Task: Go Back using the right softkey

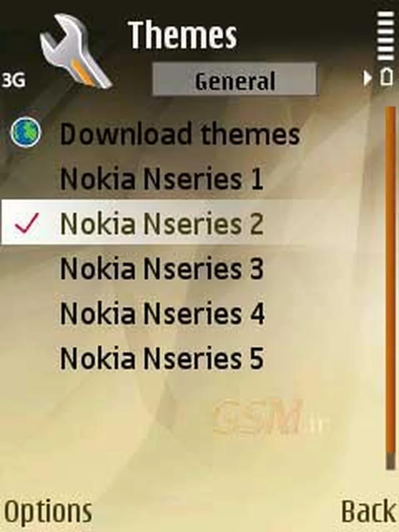Action: 368,511
